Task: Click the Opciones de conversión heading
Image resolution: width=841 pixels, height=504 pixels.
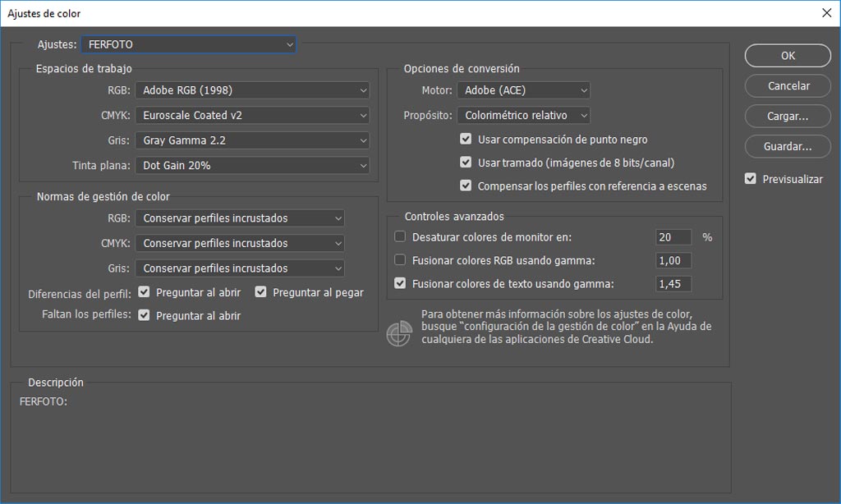Action: [462, 69]
